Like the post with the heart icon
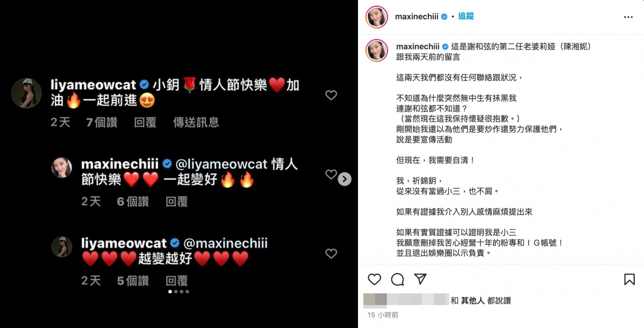The height and width of the screenshot is (328, 644). pos(374,279)
